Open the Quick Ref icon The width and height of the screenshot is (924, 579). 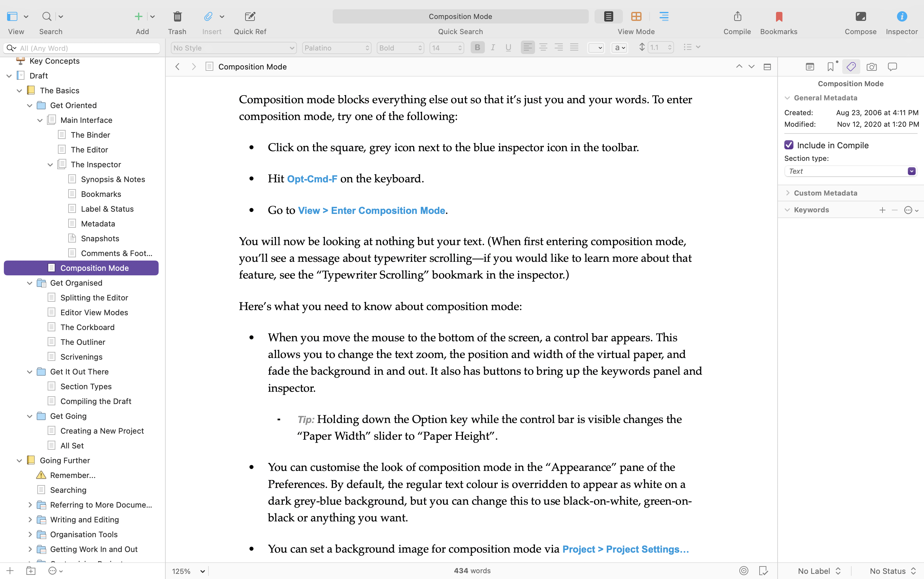pos(250,16)
